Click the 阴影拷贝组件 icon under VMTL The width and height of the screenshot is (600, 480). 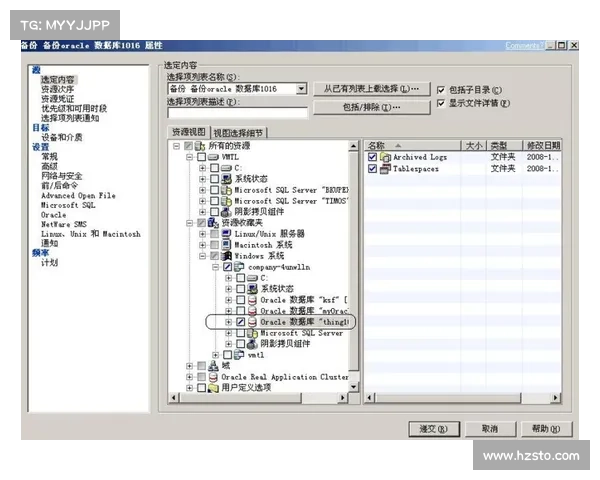point(226,212)
